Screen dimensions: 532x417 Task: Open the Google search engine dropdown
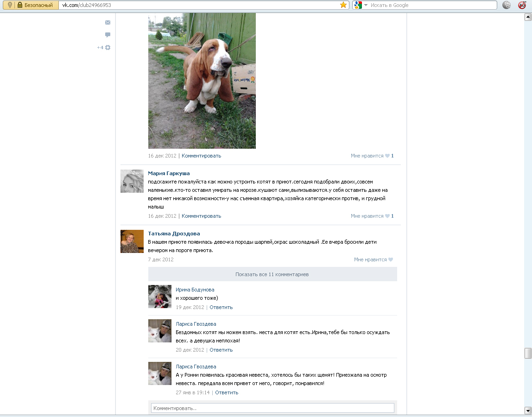pos(366,5)
